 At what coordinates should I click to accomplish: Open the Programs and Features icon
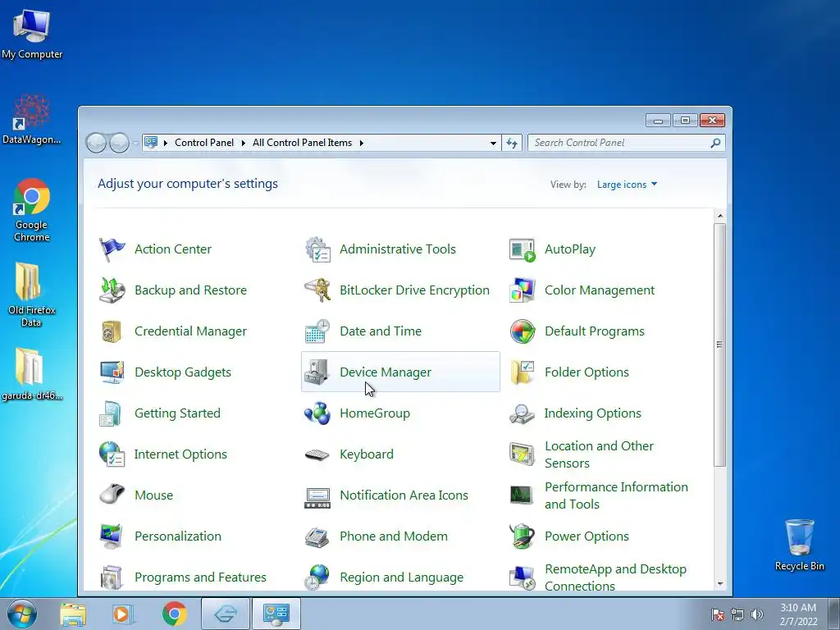(x=112, y=577)
